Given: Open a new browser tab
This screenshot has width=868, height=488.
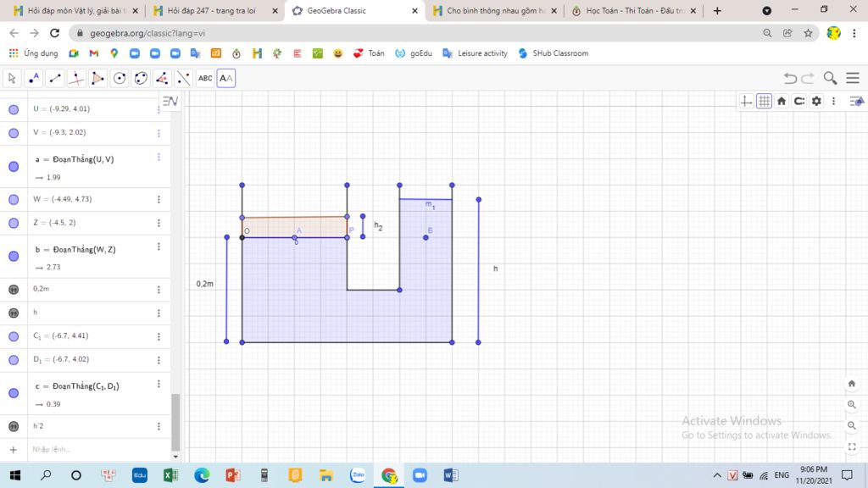Looking at the screenshot, I should (717, 10).
